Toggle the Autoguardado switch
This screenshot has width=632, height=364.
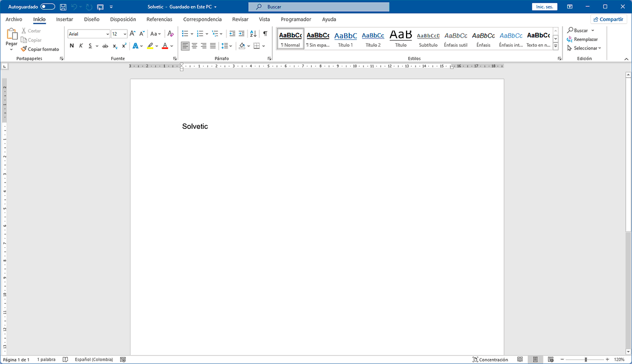pyautogui.click(x=48, y=7)
